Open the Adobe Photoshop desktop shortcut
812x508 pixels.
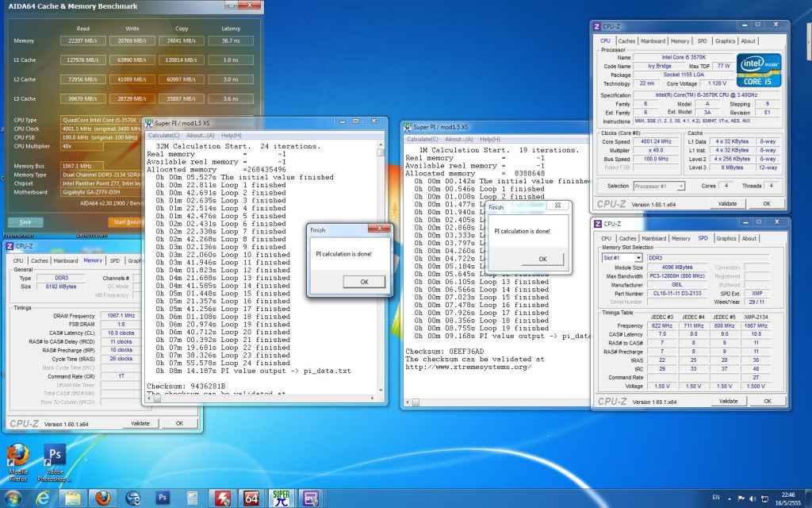point(55,463)
